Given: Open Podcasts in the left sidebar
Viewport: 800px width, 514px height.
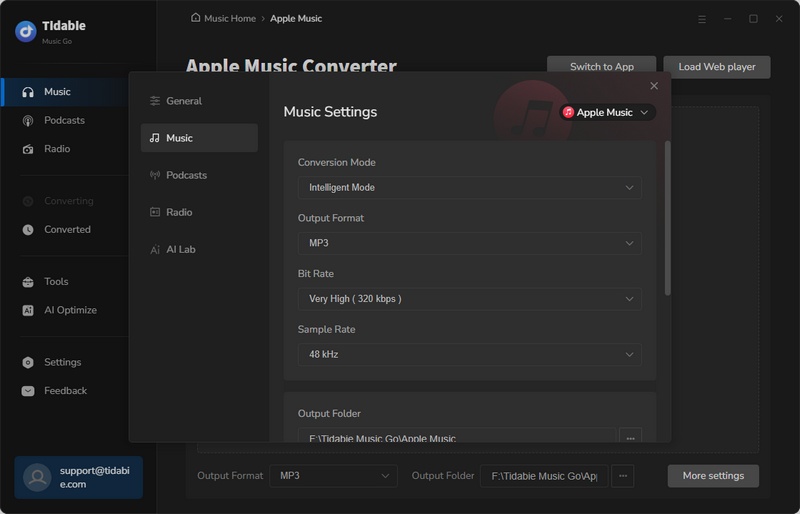Looking at the screenshot, I should click(x=64, y=120).
